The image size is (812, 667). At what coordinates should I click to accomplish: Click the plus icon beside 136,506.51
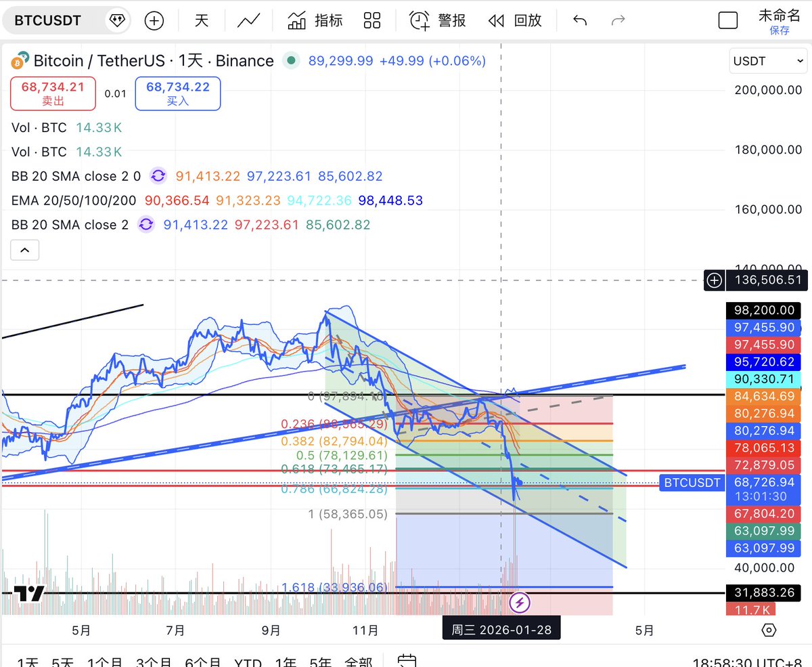point(714,280)
